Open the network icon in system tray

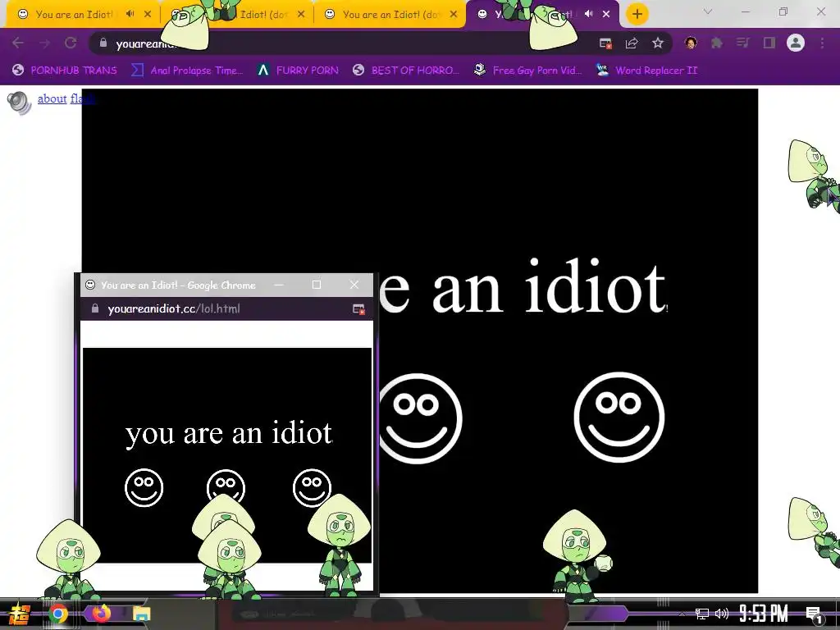click(x=702, y=614)
